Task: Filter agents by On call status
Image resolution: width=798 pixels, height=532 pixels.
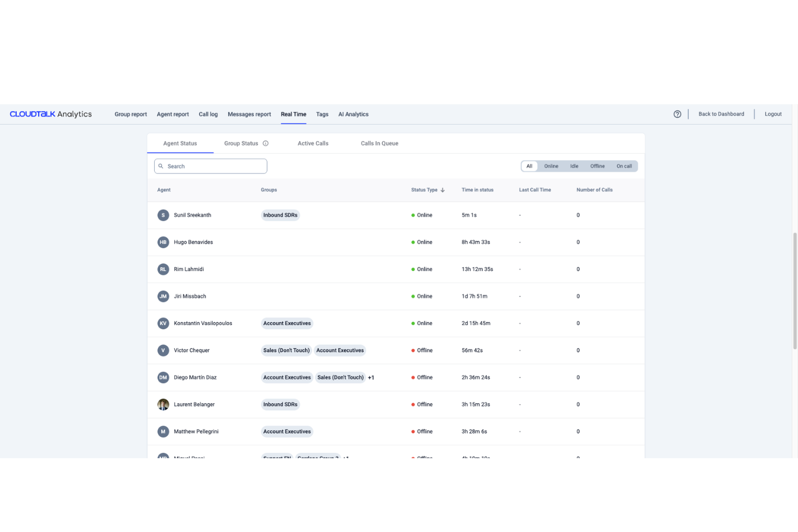Action: [x=624, y=166]
